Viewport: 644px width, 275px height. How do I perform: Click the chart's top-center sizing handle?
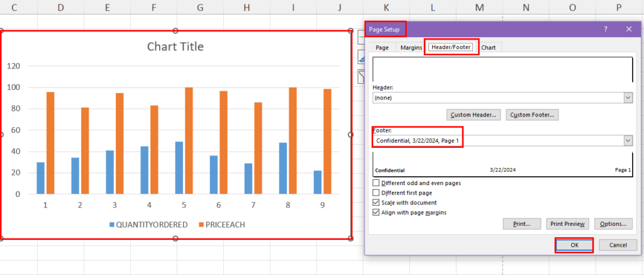176,31
